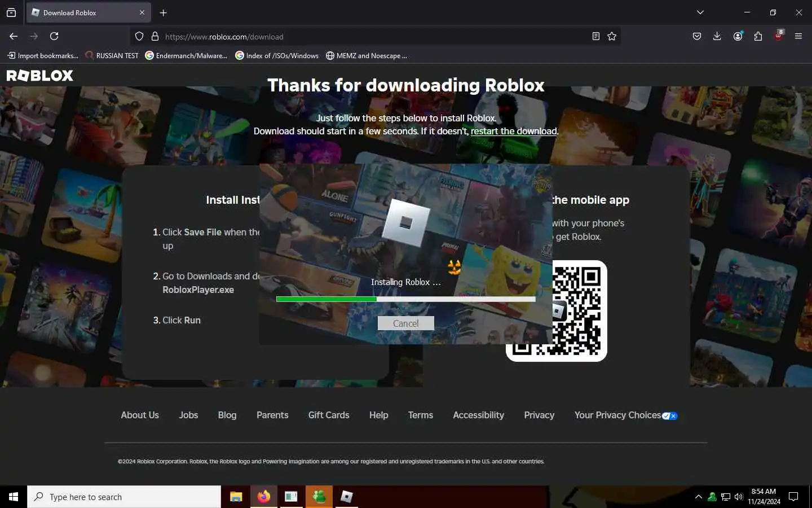The image size is (812, 508).
Task: Open the Firefox application menu
Action: pos(798,36)
